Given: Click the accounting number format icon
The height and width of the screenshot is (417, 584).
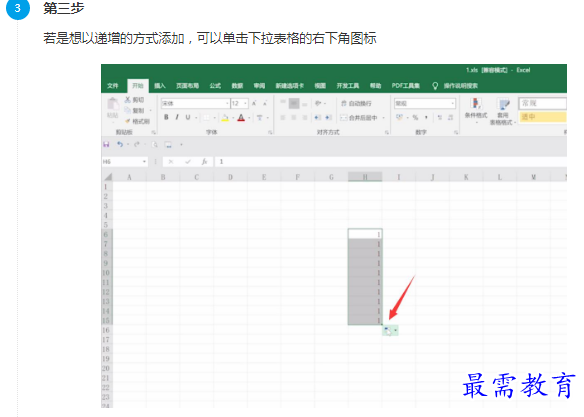Looking at the screenshot, I should [x=399, y=117].
